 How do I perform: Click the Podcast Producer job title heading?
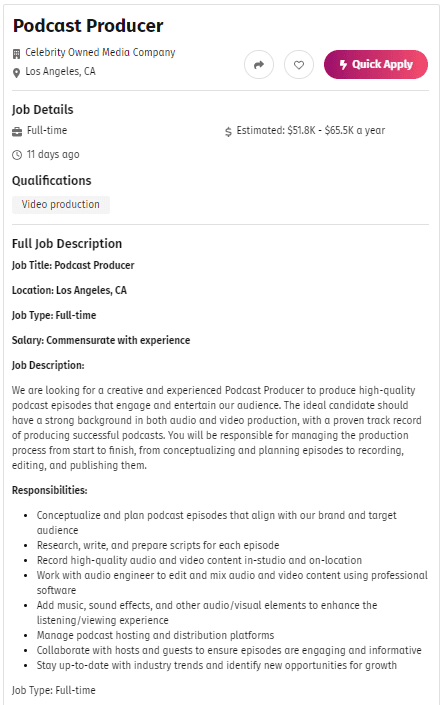[88, 26]
